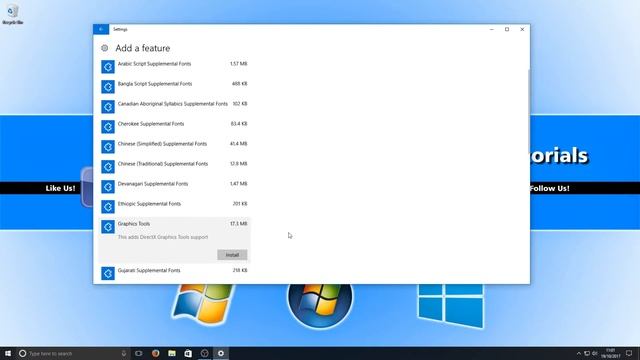Screen dimensions: 640x360
Task: Select Chinese (Simplified) Supplemental Fonts
Action: pos(162,144)
